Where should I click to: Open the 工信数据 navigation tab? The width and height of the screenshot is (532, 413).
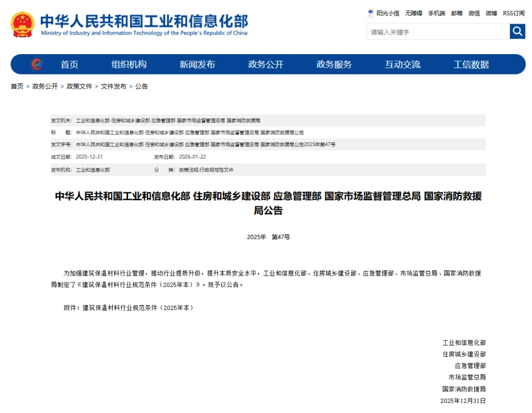pyautogui.click(x=471, y=64)
